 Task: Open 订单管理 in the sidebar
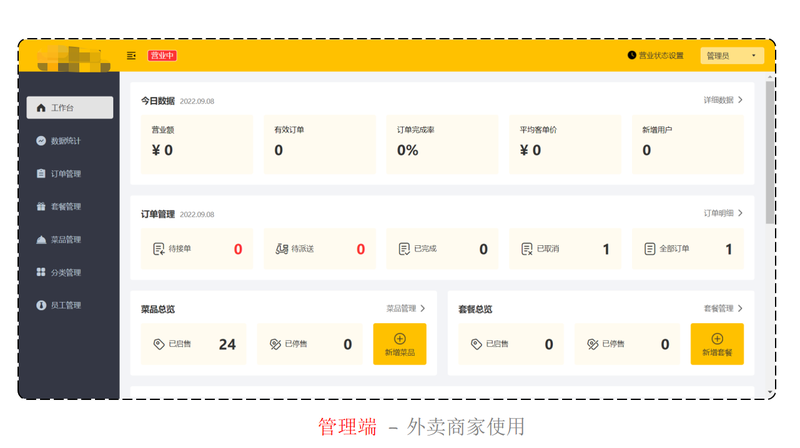[70, 173]
